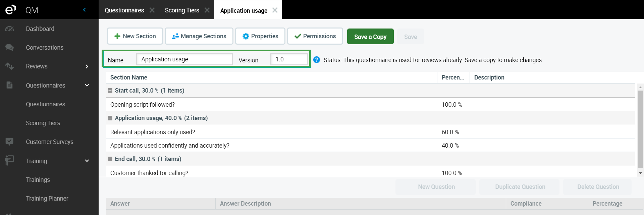Screen dimensions: 644x215
Task: Click the Conversations chat bubble icon
Action: pyautogui.click(x=9, y=48)
